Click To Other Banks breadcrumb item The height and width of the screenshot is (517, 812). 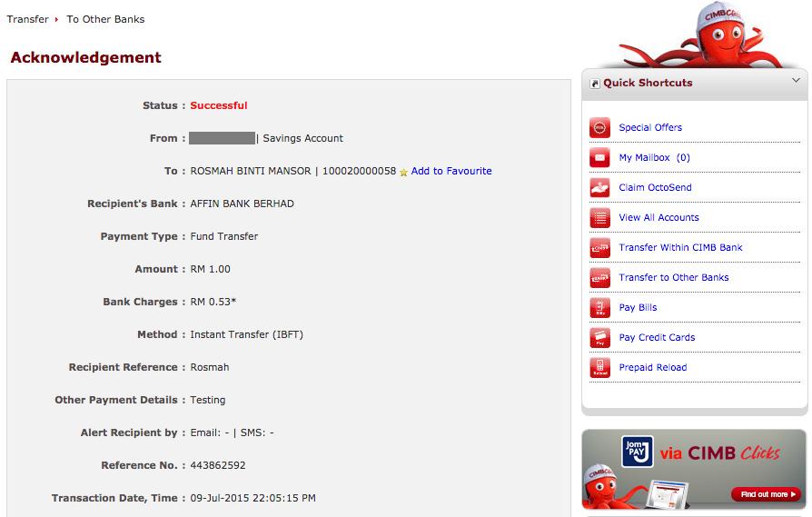point(105,19)
